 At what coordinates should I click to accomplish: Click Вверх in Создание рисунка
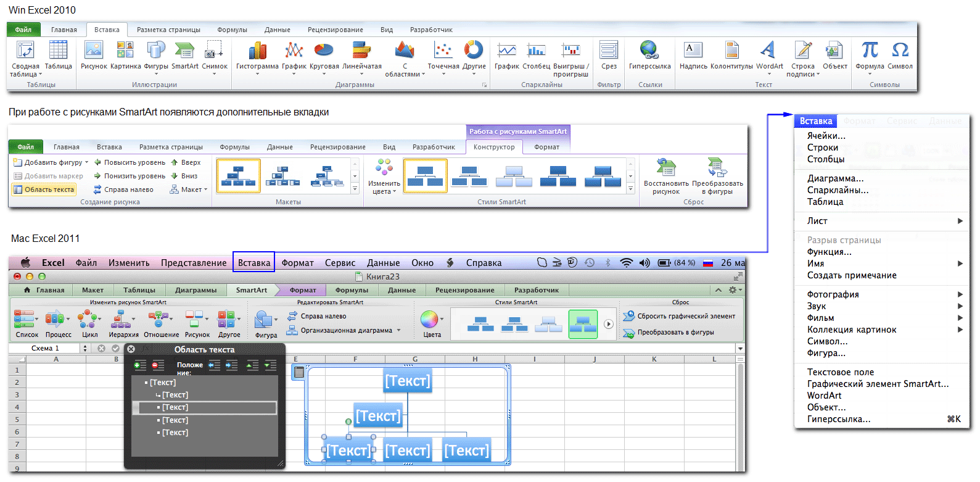[x=186, y=162]
